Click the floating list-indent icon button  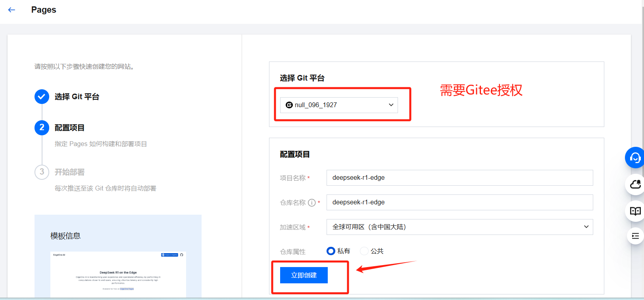pyautogui.click(x=635, y=236)
